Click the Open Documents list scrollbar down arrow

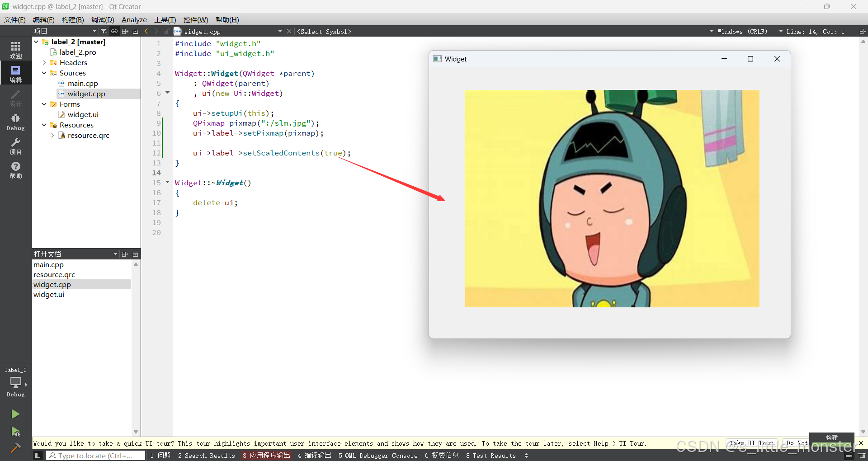pos(136,432)
